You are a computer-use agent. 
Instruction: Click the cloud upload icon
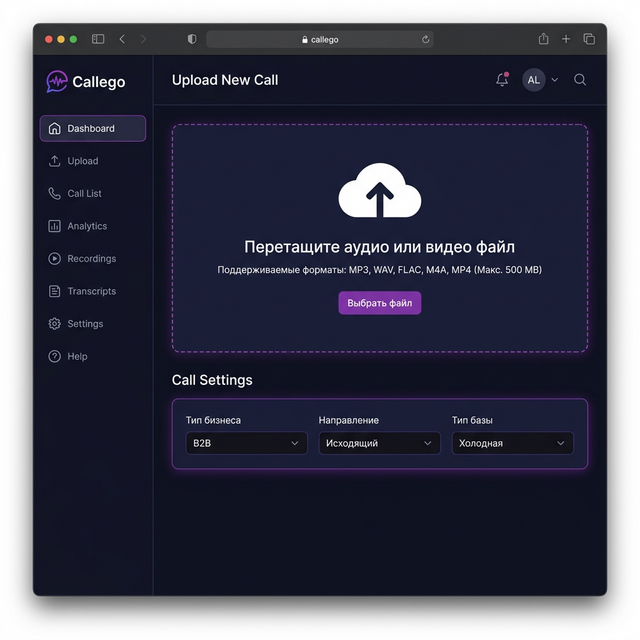pos(379,189)
